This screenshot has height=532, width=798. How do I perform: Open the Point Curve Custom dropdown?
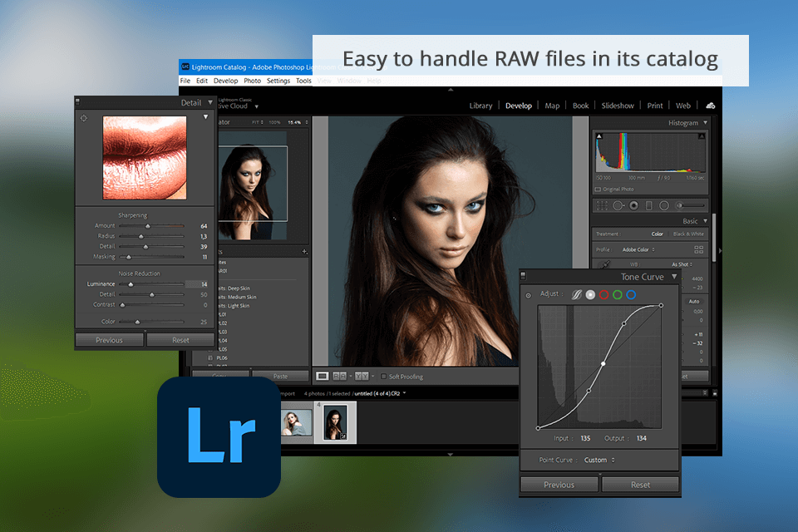599,460
